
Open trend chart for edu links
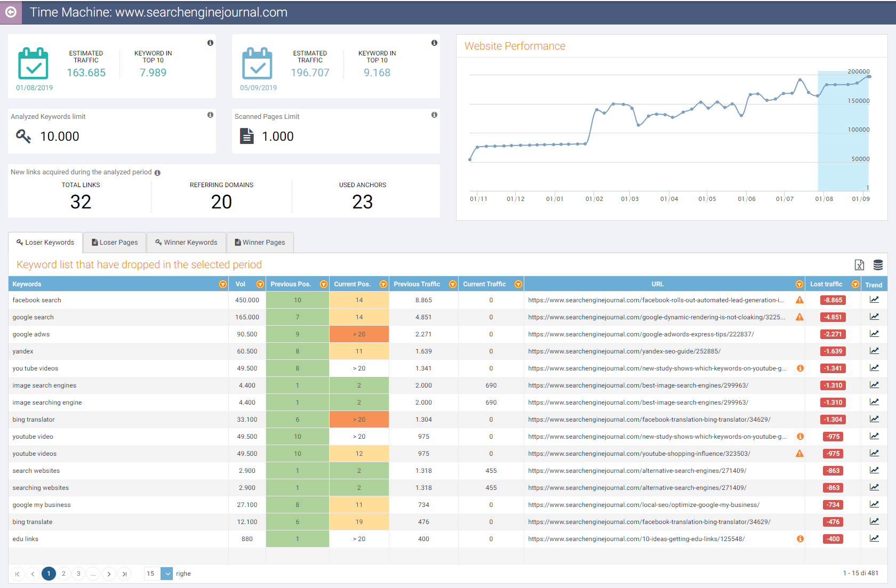pyautogui.click(x=874, y=538)
